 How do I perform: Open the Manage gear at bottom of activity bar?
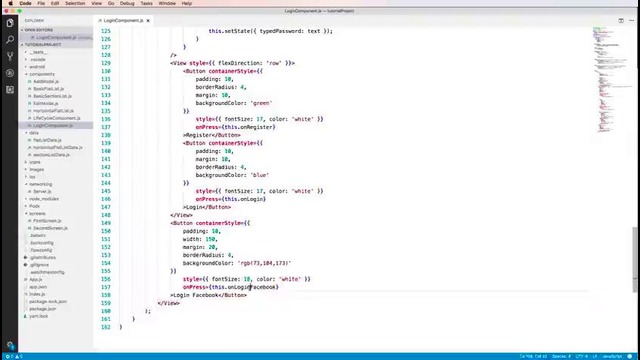click(10, 345)
